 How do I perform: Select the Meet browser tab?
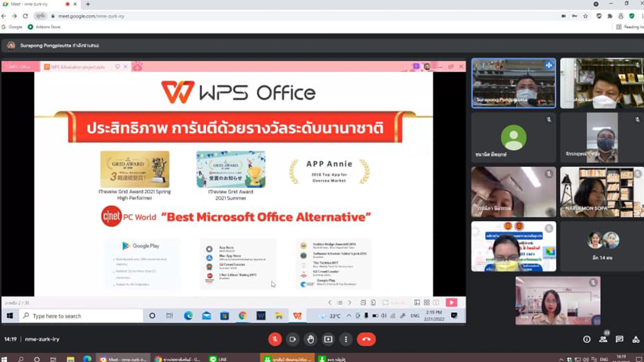[x=40, y=4]
